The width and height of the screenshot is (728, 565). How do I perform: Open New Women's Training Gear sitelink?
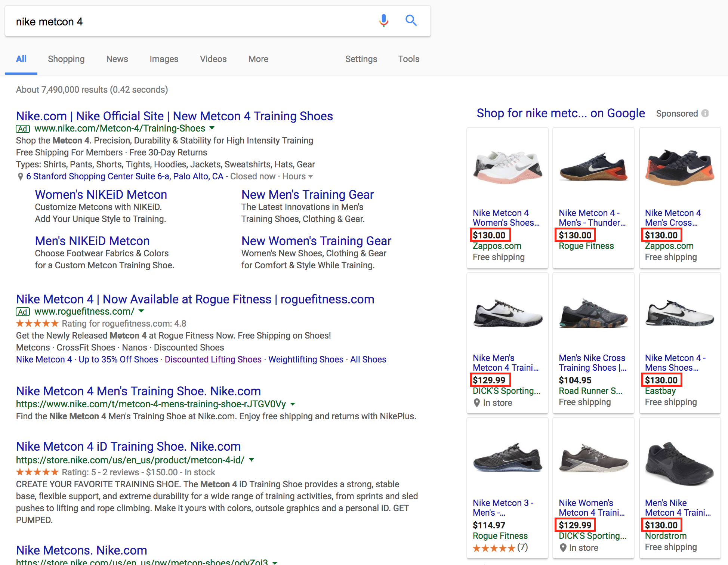click(x=316, y=241)
